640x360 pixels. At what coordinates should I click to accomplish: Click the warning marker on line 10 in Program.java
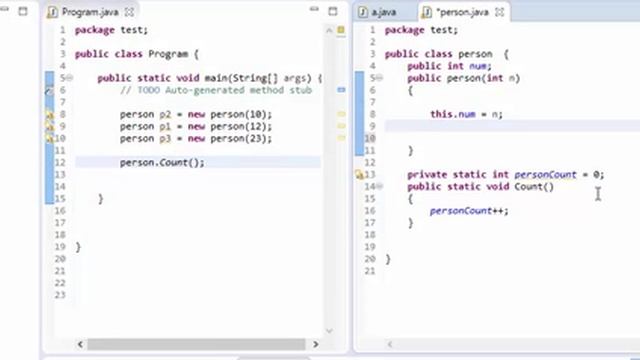point(49,139)
